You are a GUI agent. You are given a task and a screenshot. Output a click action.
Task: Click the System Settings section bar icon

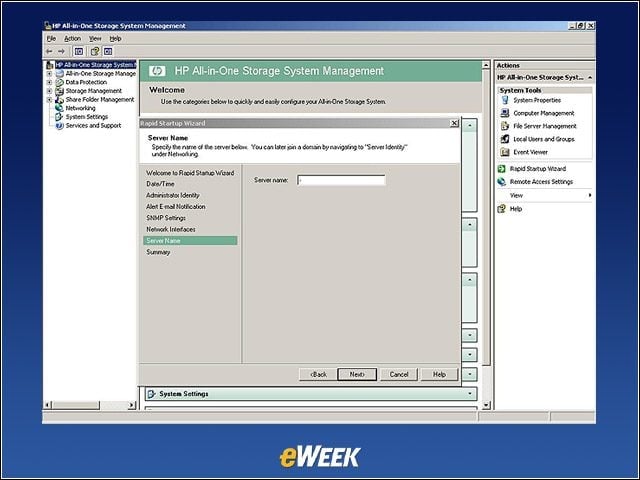(151, 394)
